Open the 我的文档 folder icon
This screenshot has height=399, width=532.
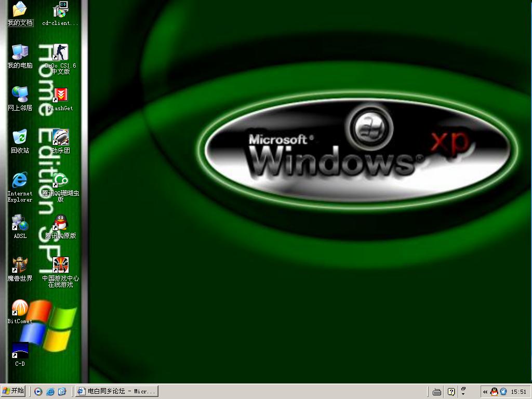click(x=20, y=9)
